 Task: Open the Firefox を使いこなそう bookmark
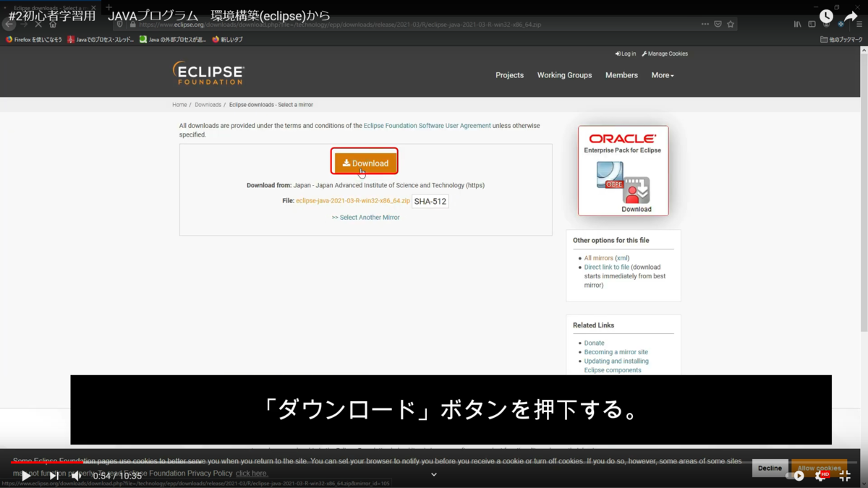pyautogui.click(x=34, y=40)
